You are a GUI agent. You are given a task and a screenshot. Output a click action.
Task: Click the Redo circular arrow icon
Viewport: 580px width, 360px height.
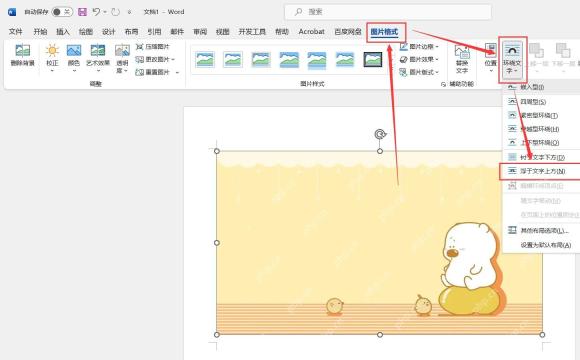[x=115, y=12]
